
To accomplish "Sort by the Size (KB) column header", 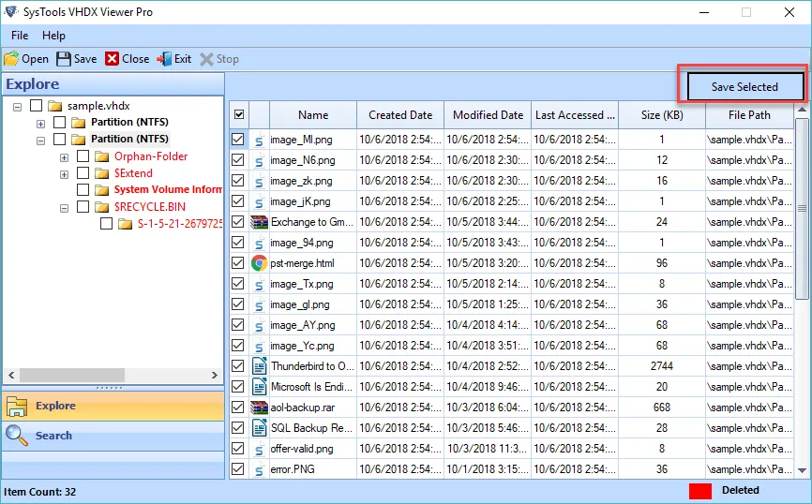I will point(662,115).
